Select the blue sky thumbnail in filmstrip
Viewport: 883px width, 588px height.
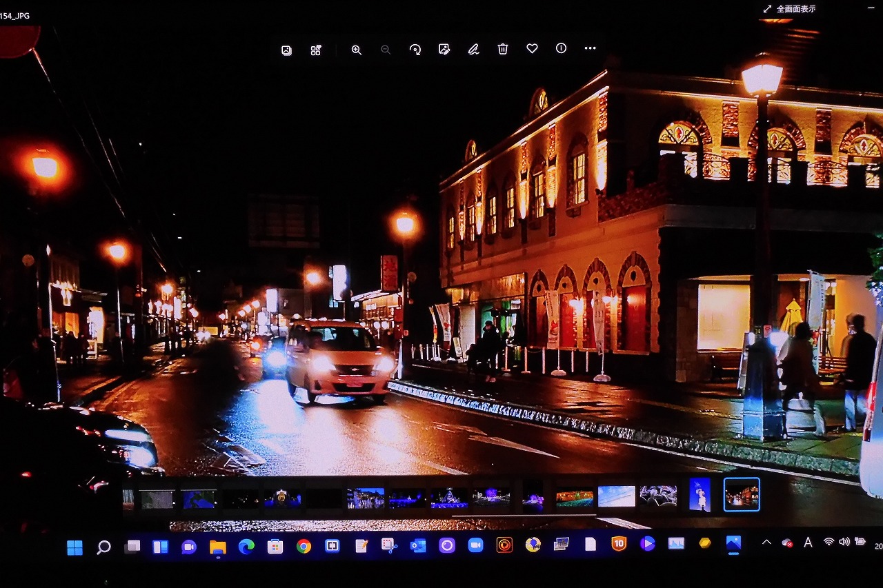616,496
